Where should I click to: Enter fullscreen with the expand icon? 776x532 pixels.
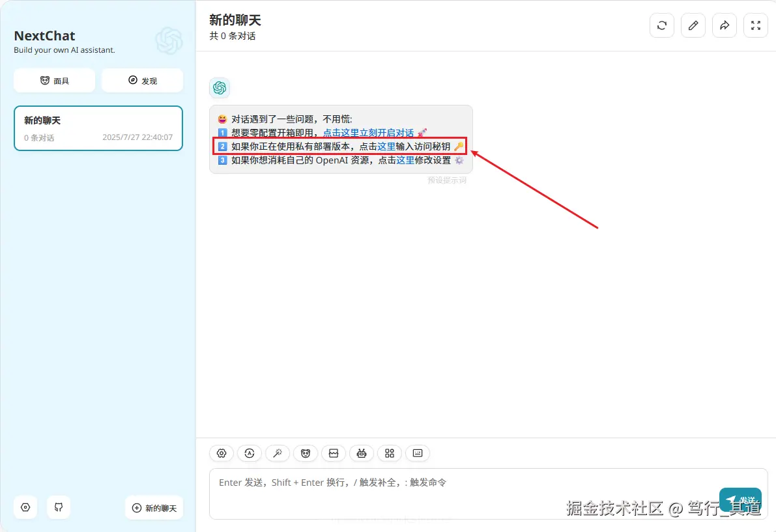click(756, 25)
